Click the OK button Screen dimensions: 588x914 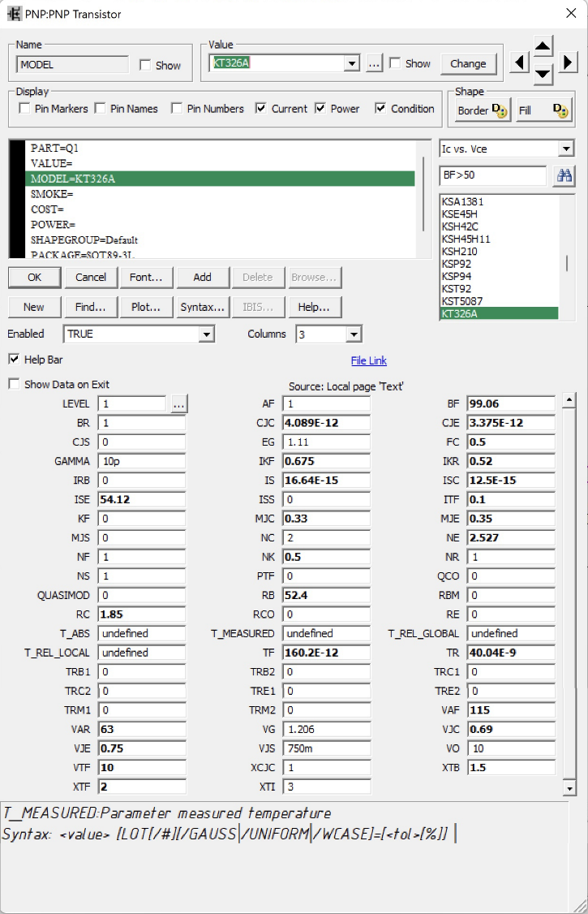[x=34, y=278]
